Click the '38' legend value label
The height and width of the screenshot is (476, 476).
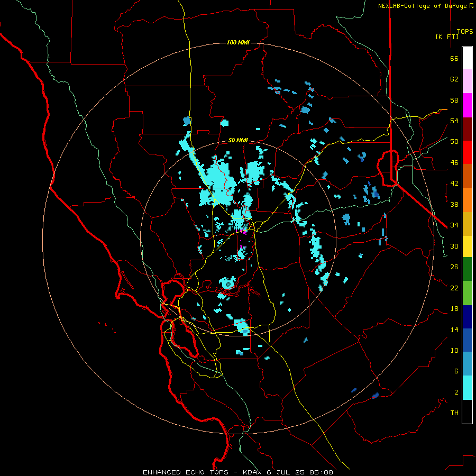pos(454,204)
